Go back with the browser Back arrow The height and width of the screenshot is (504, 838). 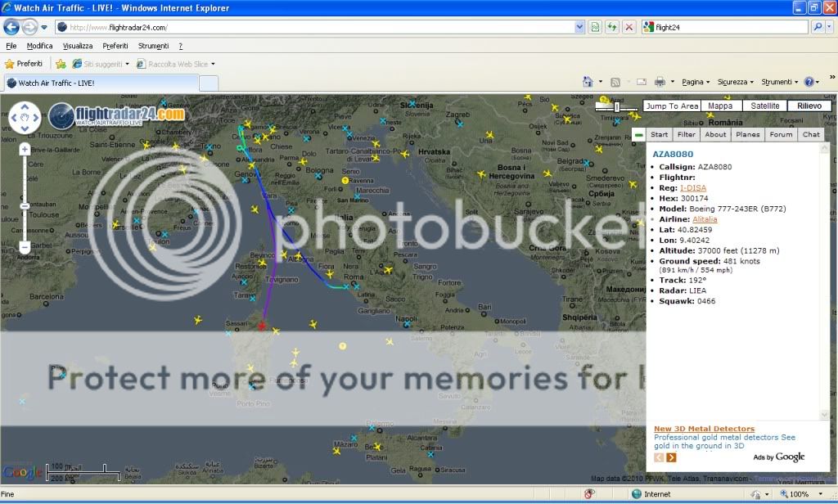coord(11,27)
